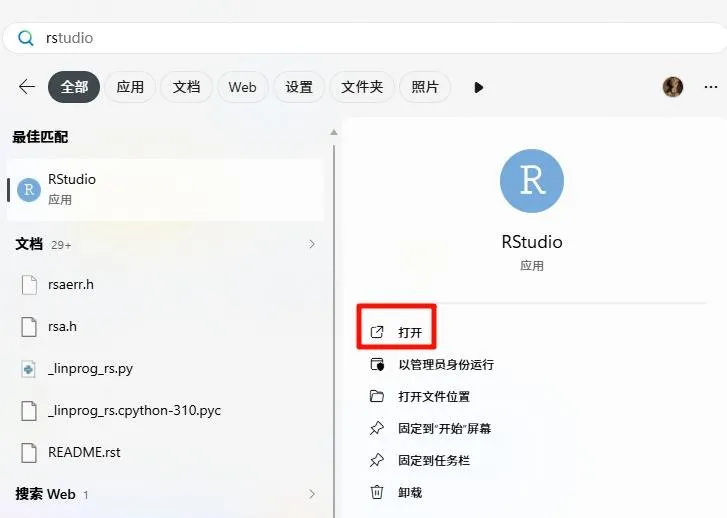The height and width of the screenshot is (518, 727).
Task: Select the 全部 filter tab
Action: [x=74, y=87]
